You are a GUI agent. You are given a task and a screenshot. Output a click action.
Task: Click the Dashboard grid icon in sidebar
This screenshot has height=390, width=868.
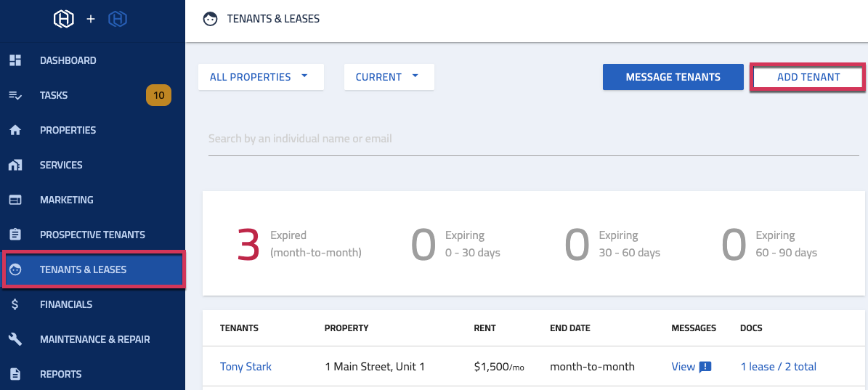pyautogui.click(x=15, y=60)
